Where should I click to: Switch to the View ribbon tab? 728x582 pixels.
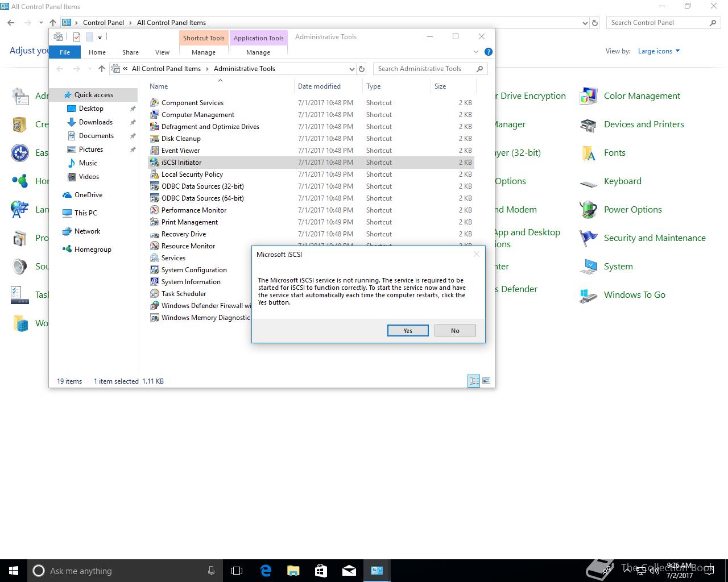[162, 52]
